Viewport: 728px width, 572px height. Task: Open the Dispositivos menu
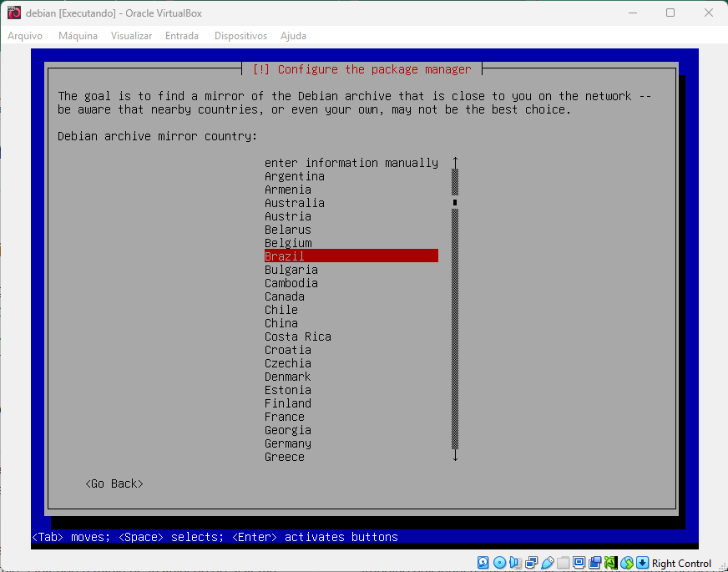(240, 36)
